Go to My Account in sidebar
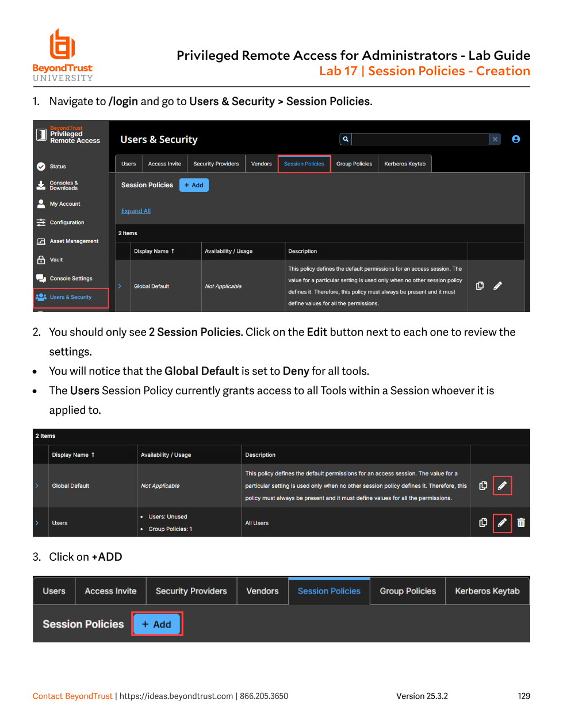This screenshot has height=728, width=563. (x=59, y=204)
